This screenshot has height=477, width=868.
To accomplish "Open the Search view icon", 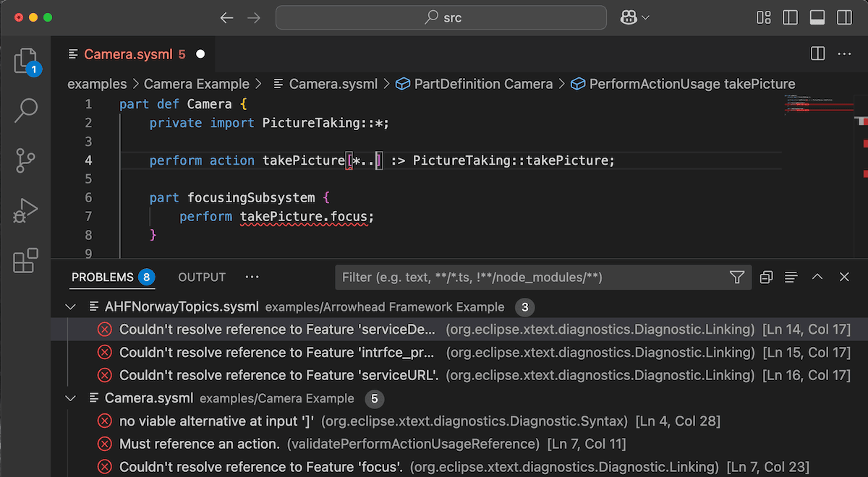I will [25, 111].
